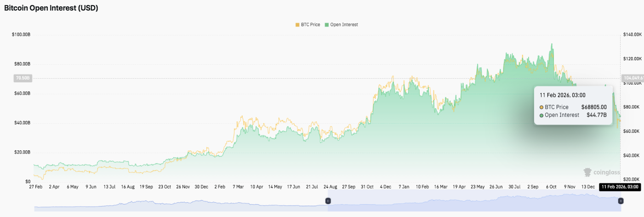Click the $100.00B left axis label
Image resolution: width=644 pixels, height=217 pixels.
pos(21,34)
